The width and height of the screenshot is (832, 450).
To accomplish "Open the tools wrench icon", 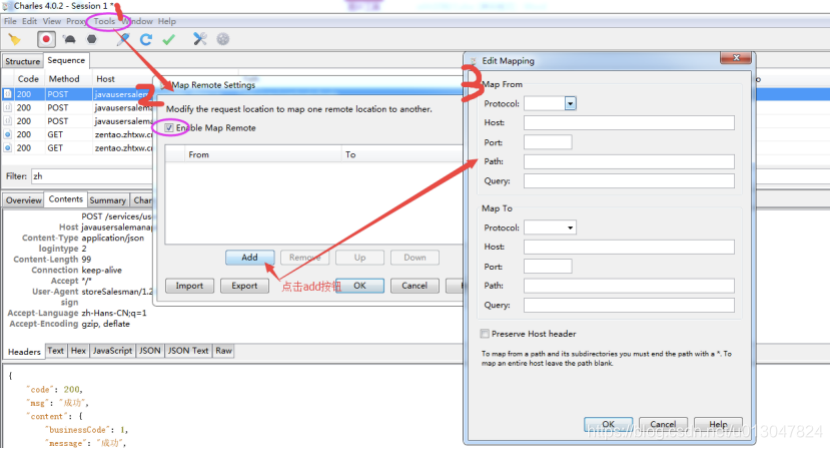I will click(200, 39).
